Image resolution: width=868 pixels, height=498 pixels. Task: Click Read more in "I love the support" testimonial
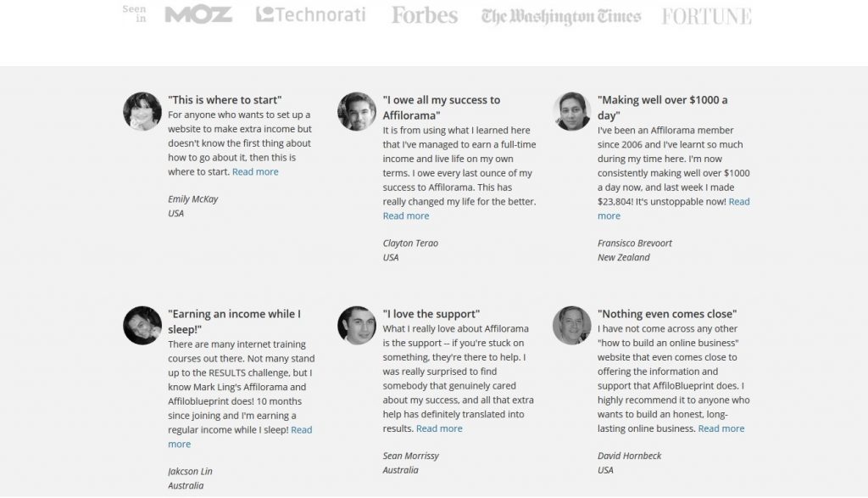pyautogui.click(x=439, y=428)
